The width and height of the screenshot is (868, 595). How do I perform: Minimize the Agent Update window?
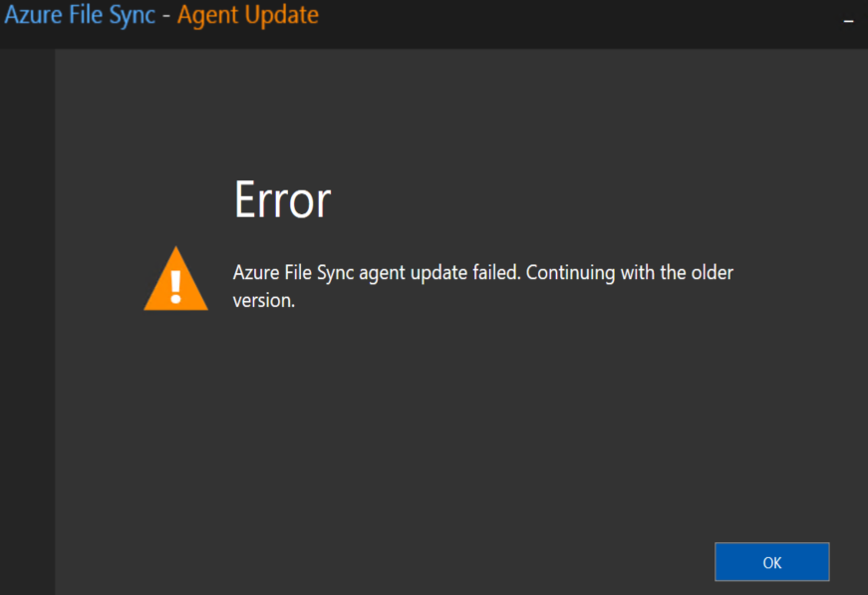[x=848, y=21]
